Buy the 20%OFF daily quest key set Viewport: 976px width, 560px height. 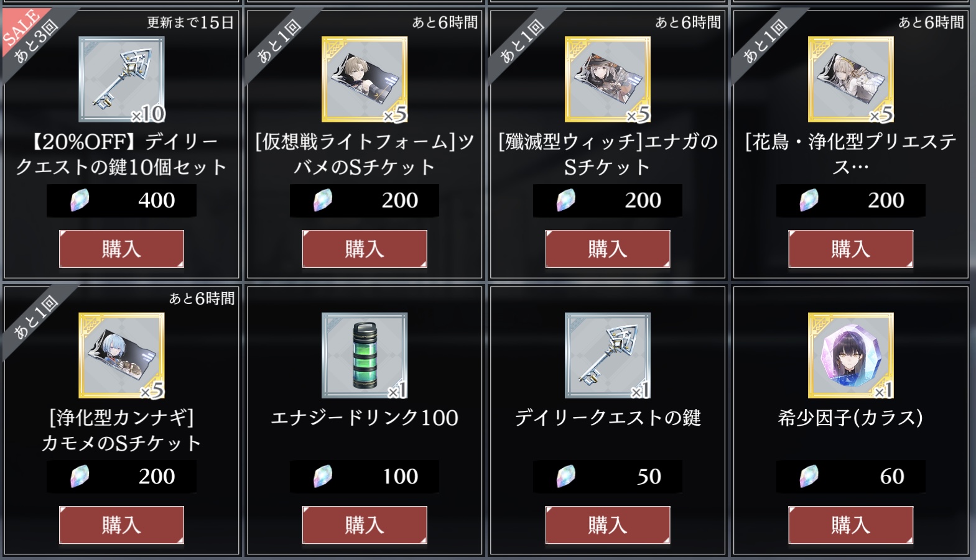pyautogui.click(x=121, y=249)
